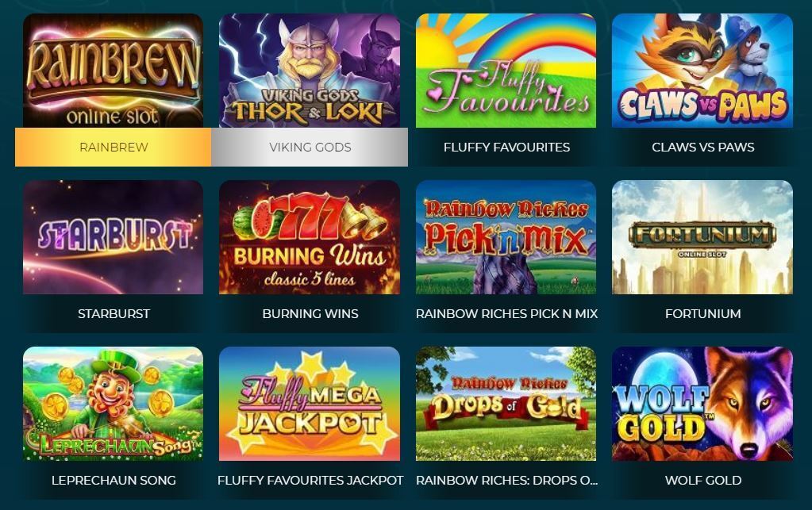This screenshot has height=510, width=812.
Task: Open Claws vs Paws game artwork
Action: point(702,71)
